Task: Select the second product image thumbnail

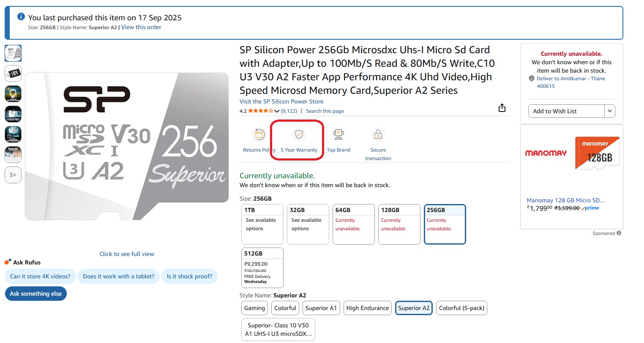Action: pos(13,73)
